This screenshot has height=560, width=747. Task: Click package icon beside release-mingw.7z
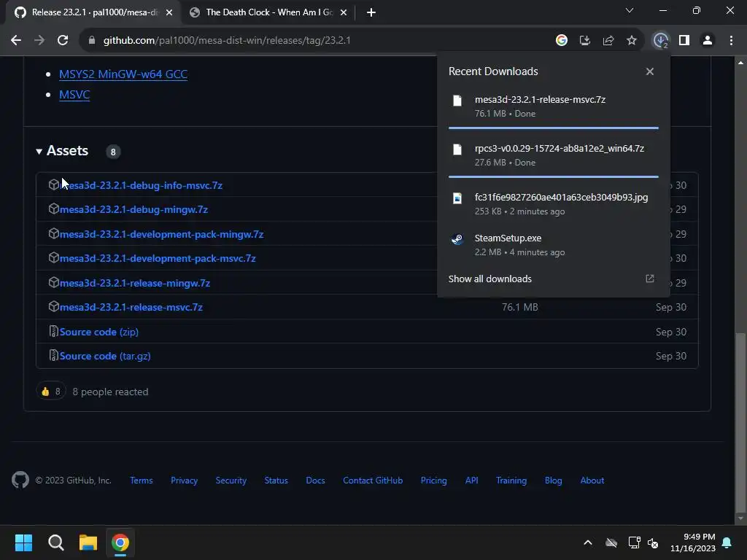54,282
